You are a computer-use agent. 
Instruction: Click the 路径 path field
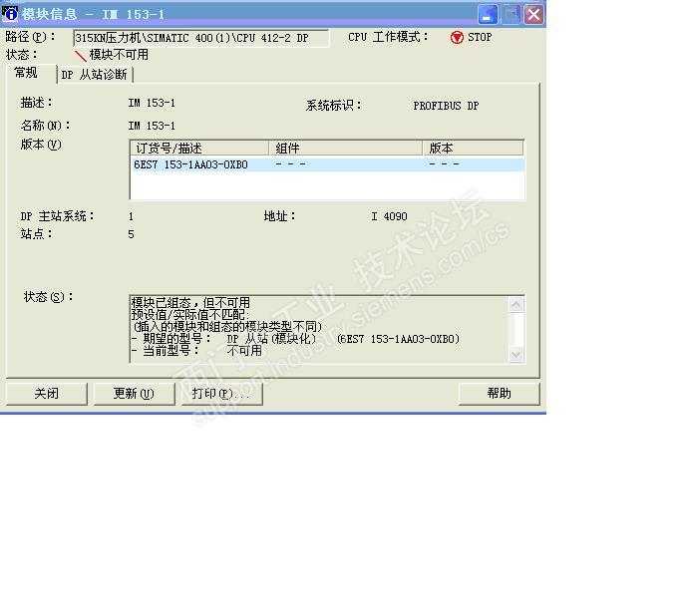[x=201, y=38]
